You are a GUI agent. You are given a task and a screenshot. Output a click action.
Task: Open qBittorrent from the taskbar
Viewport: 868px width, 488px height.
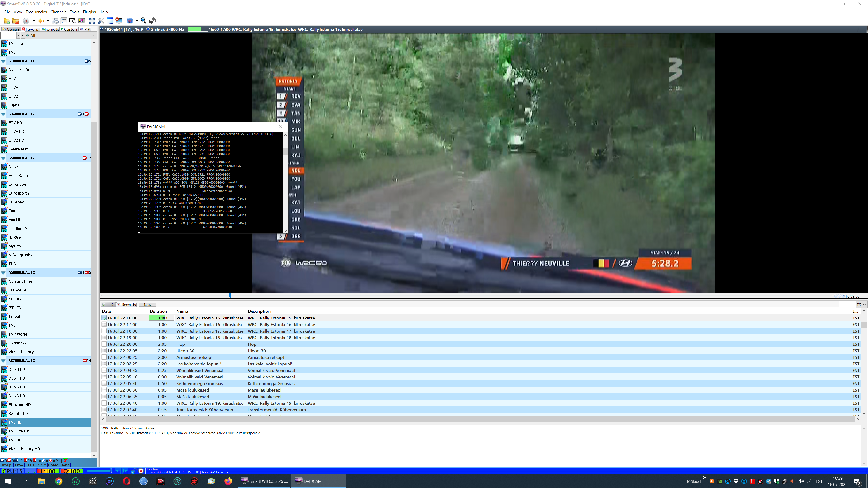pos(144,481)
